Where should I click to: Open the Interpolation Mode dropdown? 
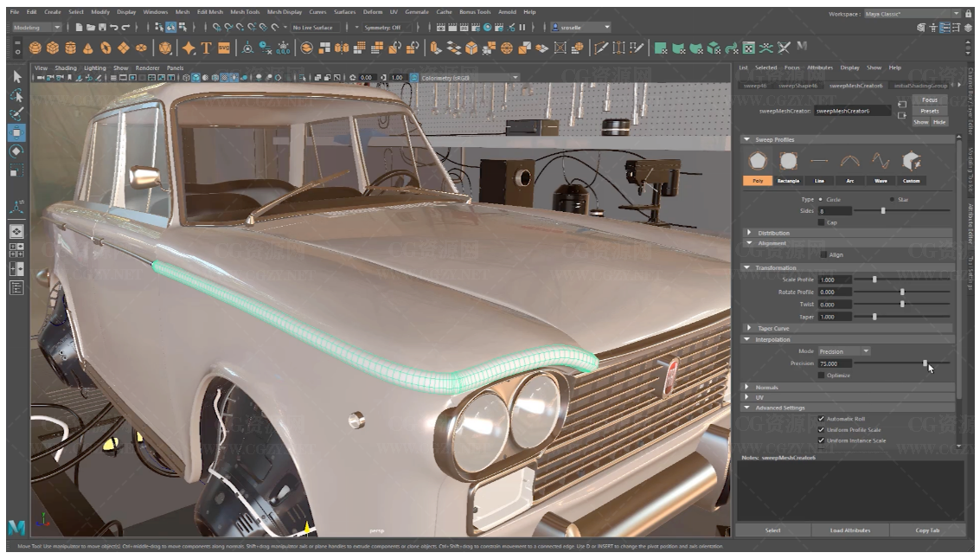click(844, 351)
